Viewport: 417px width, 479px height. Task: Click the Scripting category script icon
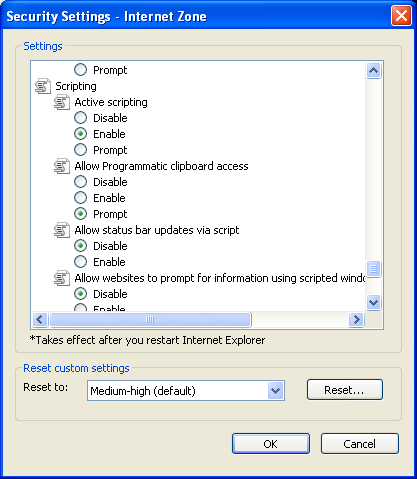[43, 86]
